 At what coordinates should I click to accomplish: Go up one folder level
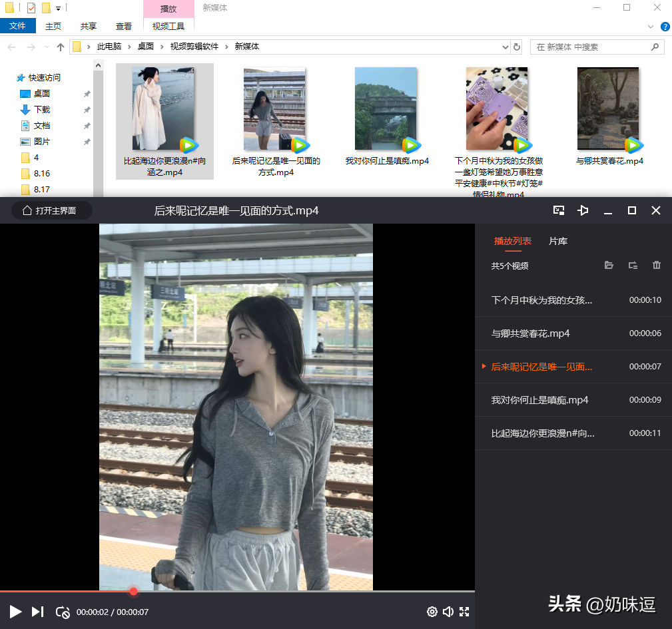[x=61, y=47]
